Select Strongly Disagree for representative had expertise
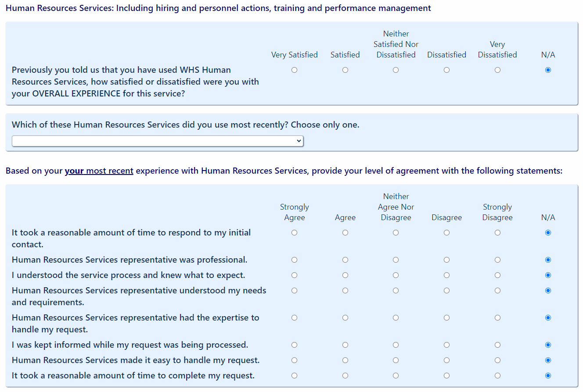 tap(497, 318)
